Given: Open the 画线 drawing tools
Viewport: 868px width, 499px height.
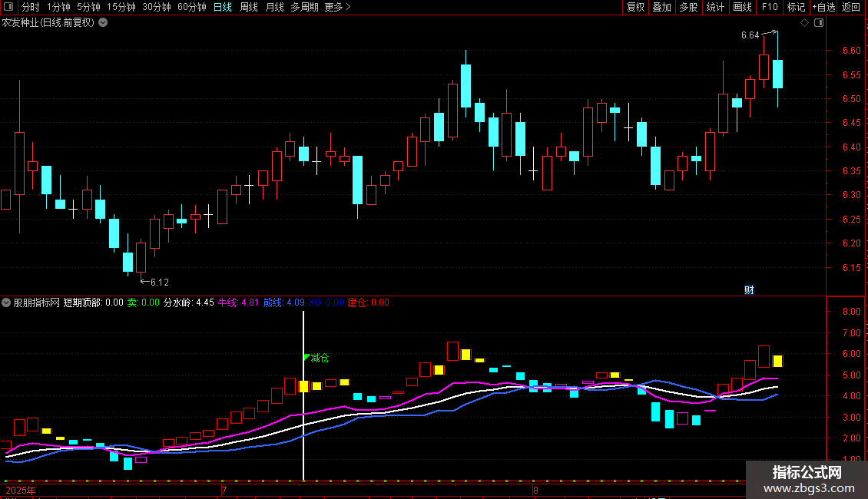Looking at the screenshot, I should tap(742, 7).
